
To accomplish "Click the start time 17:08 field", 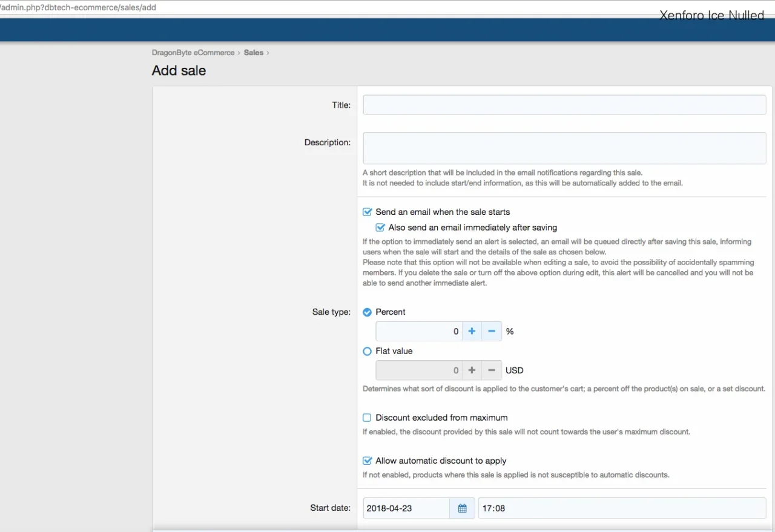I will click(621, 508).
